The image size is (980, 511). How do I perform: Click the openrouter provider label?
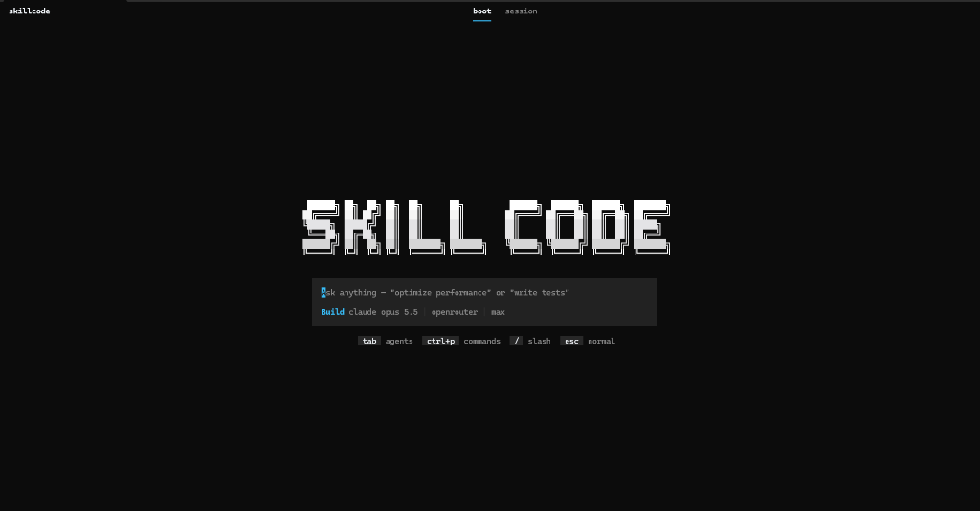pos(455,312)
